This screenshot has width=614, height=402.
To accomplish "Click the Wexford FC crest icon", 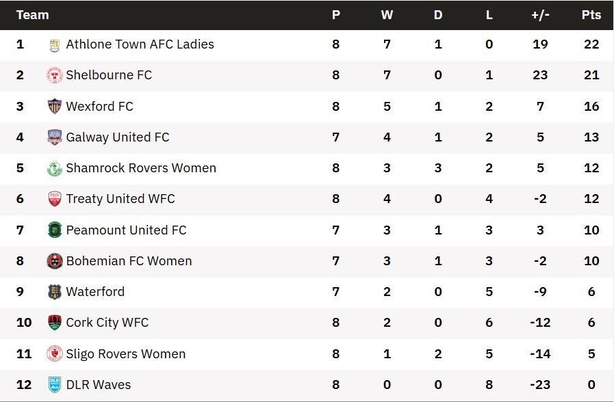I will (54, 107).
